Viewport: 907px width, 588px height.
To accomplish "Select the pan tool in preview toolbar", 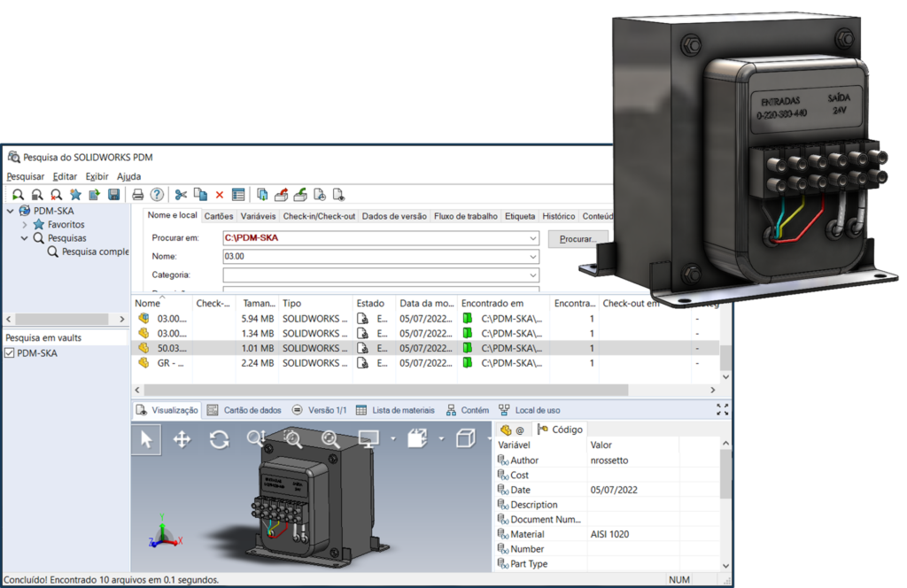I will click(x=182, y=439).
